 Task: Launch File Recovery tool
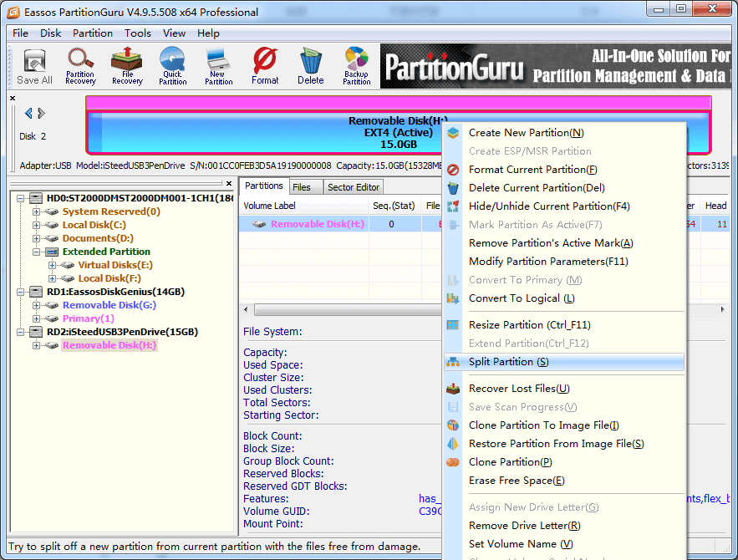tap(126, 67)
